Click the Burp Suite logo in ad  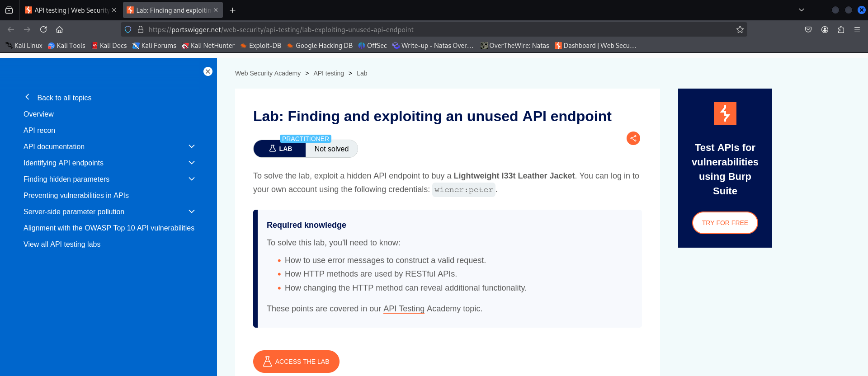pos(725,113)
